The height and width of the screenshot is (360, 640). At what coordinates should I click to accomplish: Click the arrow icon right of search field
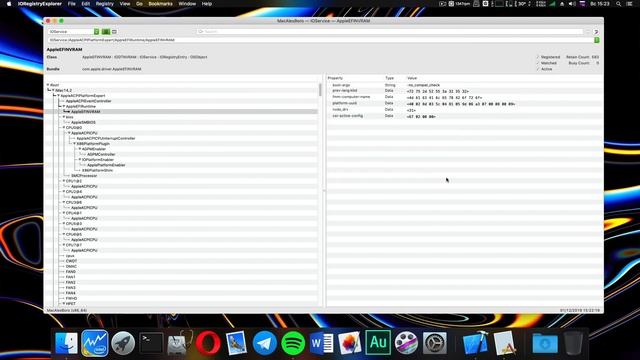click(596, 31)
